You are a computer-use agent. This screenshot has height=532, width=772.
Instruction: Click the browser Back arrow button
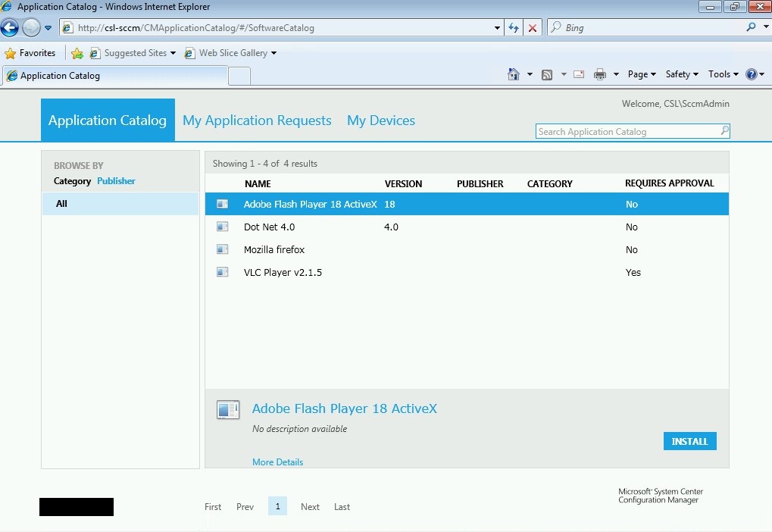[x=10, y=28]
